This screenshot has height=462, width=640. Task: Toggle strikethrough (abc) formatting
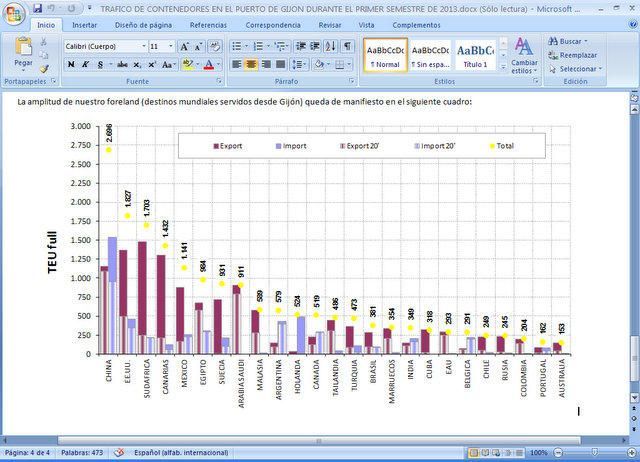click(x=122, y=64)
